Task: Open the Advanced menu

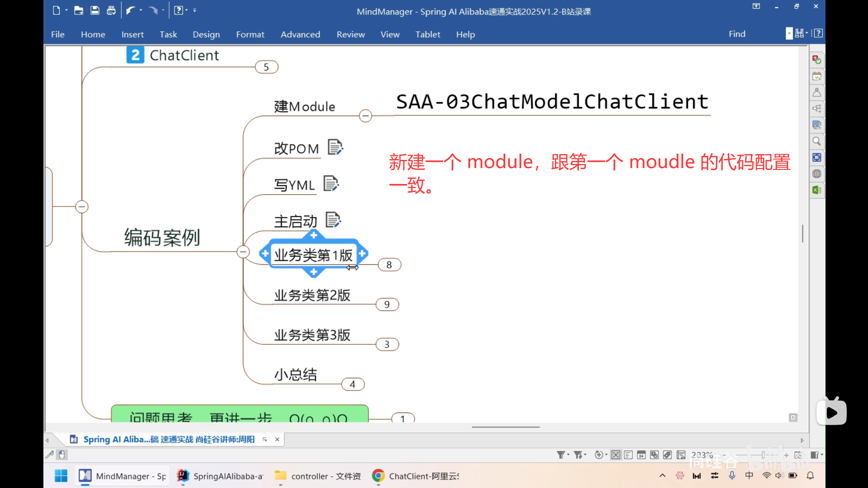Action: [x=300, y=34]
